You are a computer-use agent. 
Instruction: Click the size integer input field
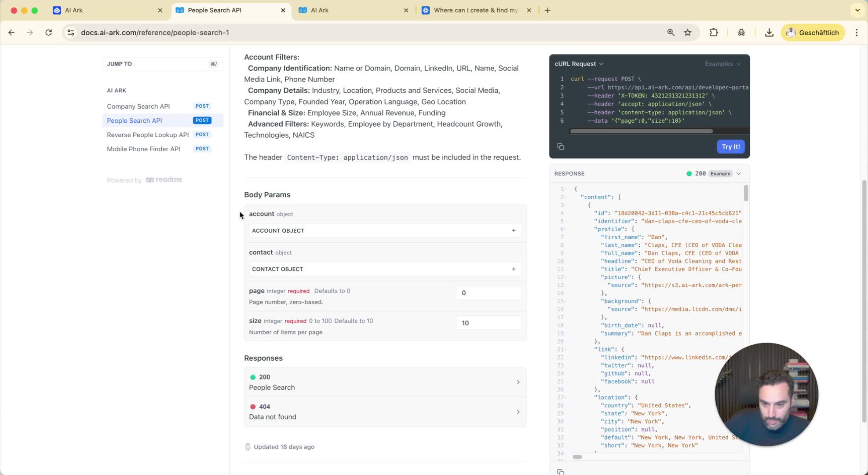click(x=489, y=323)
